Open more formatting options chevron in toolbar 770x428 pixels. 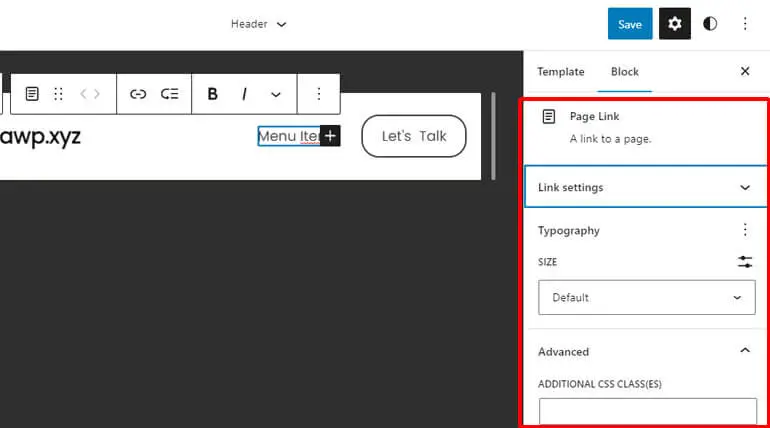(276, 94)
